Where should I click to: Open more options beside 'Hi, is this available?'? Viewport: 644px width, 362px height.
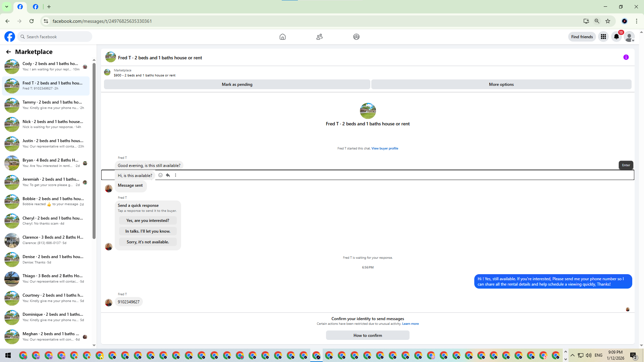pyautogui.click(x=175, y=175)
